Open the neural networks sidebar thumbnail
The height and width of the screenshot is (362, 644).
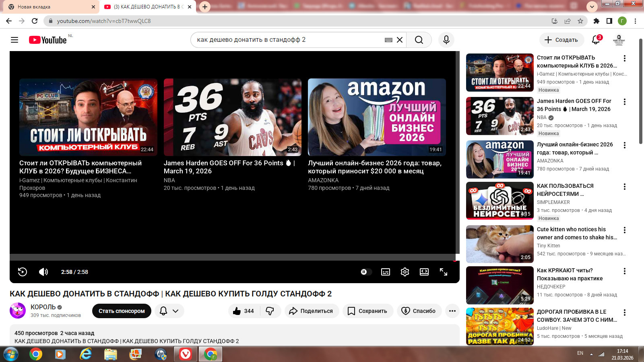(500, 201)
